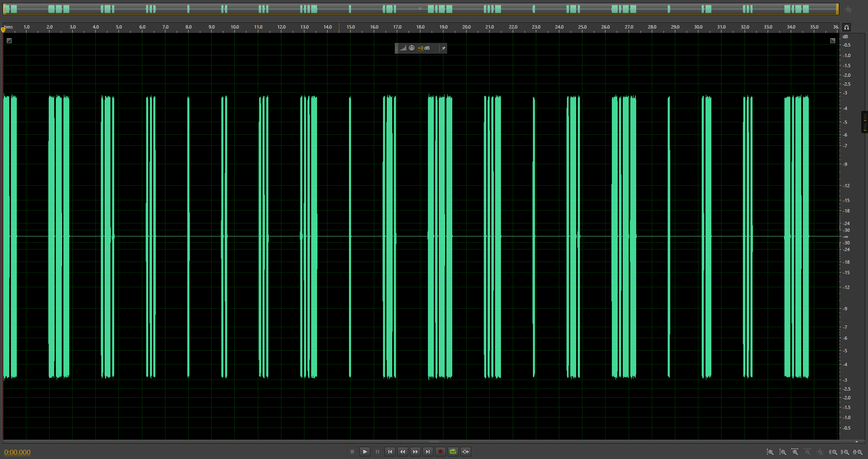Click the Record button
Screen dimensions: 868x459
click(440, 451)
